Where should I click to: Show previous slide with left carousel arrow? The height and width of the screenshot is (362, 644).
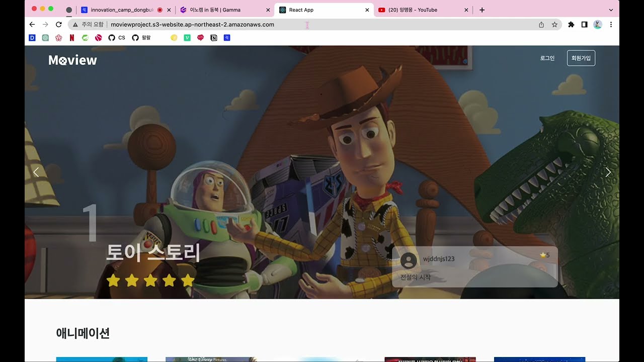pyautogui.click(x=36, y=172)
